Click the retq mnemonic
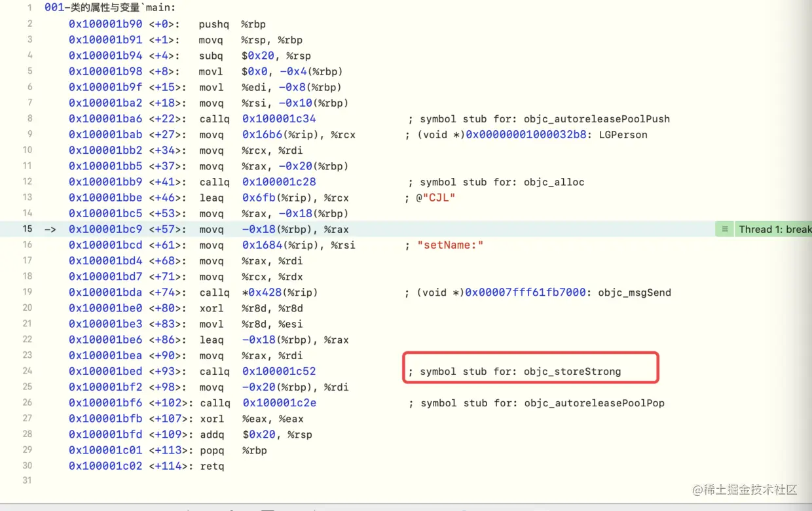The image size is (812, 511). pos(212,466)
